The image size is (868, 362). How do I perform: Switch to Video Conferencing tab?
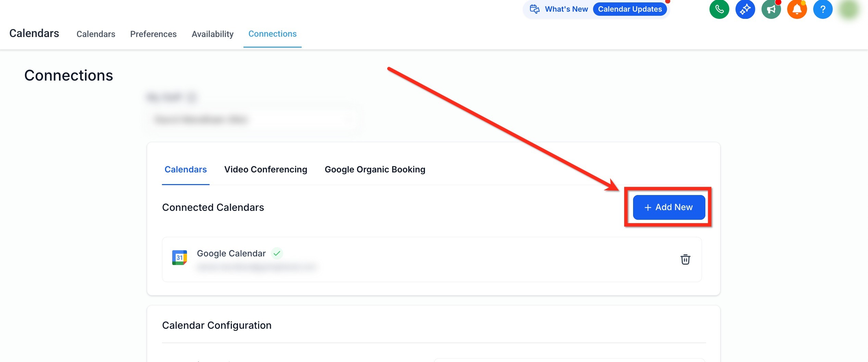click(x=266, y=169)
